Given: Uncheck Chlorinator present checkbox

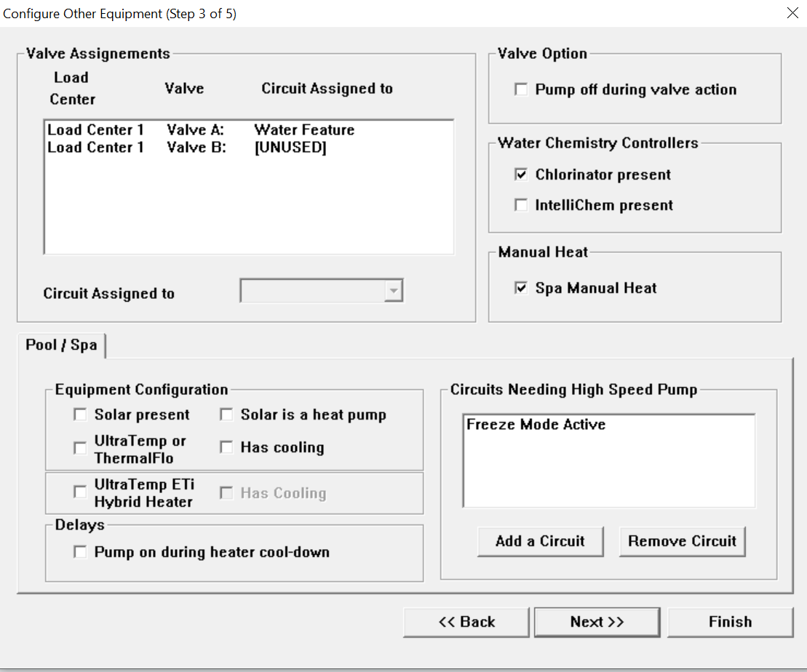Looking at the screenshot, I should 521,175.
